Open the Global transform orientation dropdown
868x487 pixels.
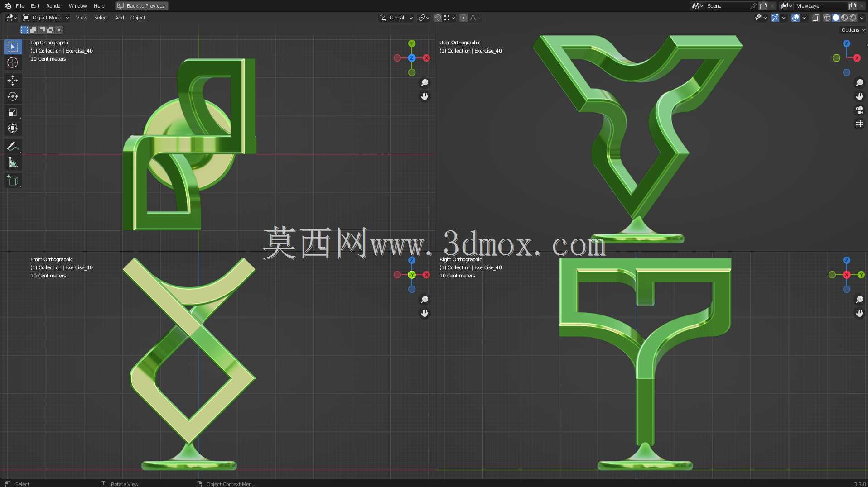[x=396, y=18]
